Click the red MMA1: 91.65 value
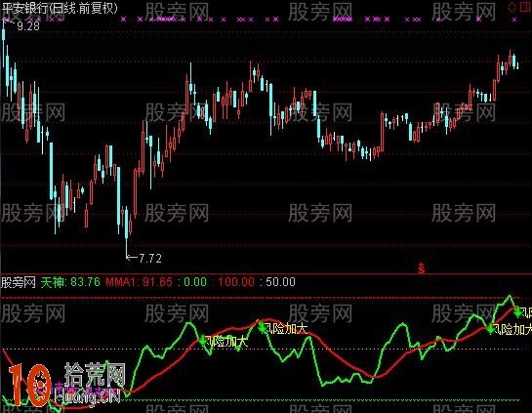 pyautogui.click(x=140, y=282)
